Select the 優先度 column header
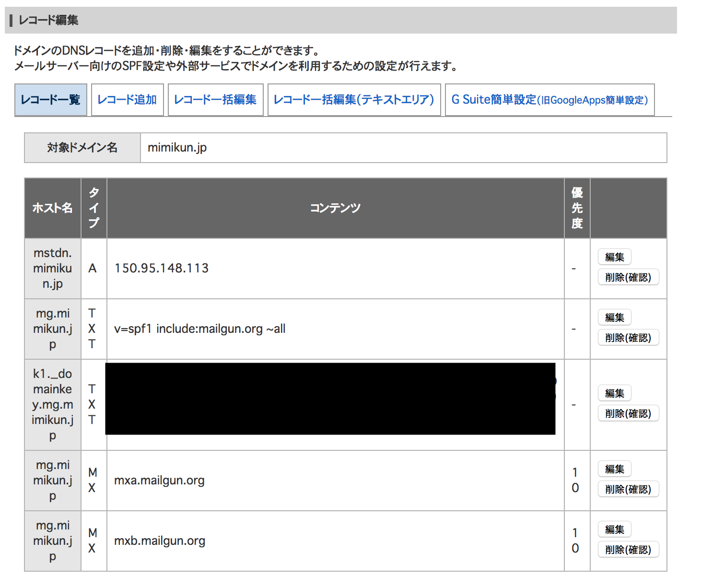701x588 pixels. pyautogui.click(x=576, y=208)
